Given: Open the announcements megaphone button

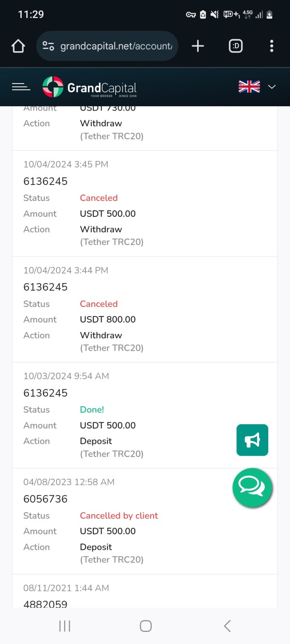Looking at the screenshot, I should tap(252, 440).
